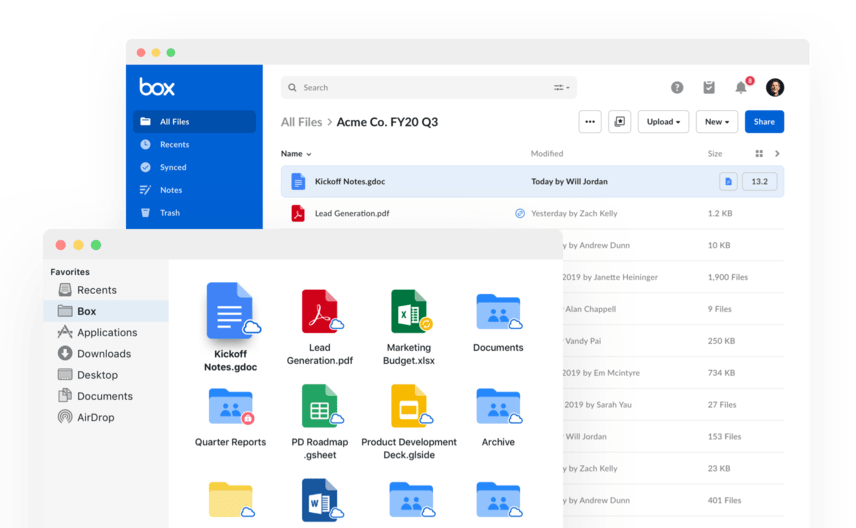Click the 23 KB row by Zach Kelly
This screenshot has width=856, height=528.
pos(674,468)
